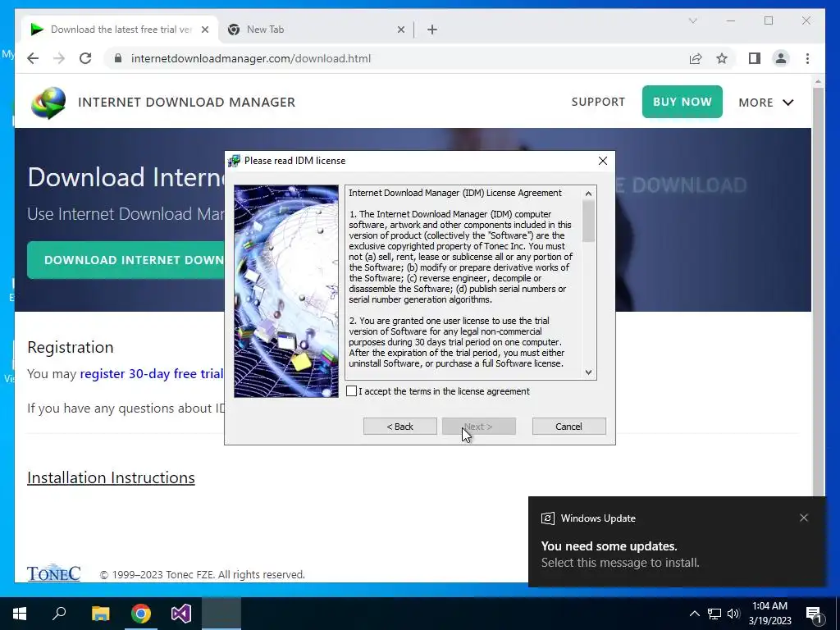The image size is (840, 630).
Task: Open Windows taskbar search
Action: [59, 614]
